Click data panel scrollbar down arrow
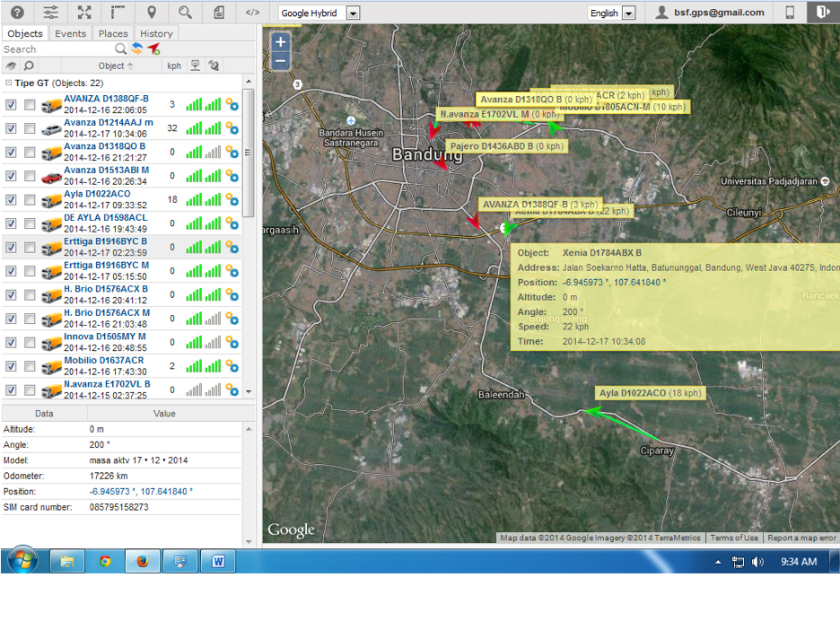 click(249, 541)
